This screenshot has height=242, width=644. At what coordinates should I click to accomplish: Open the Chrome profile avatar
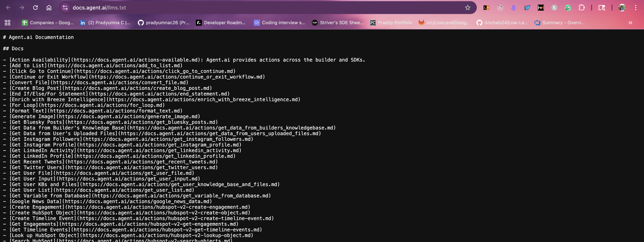pos(622,7)
